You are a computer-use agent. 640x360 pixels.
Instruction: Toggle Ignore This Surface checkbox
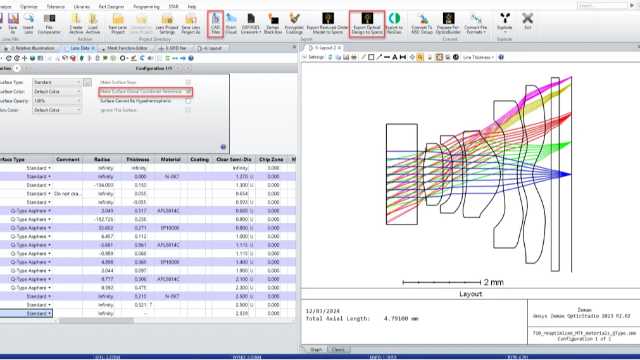[188, 110]
